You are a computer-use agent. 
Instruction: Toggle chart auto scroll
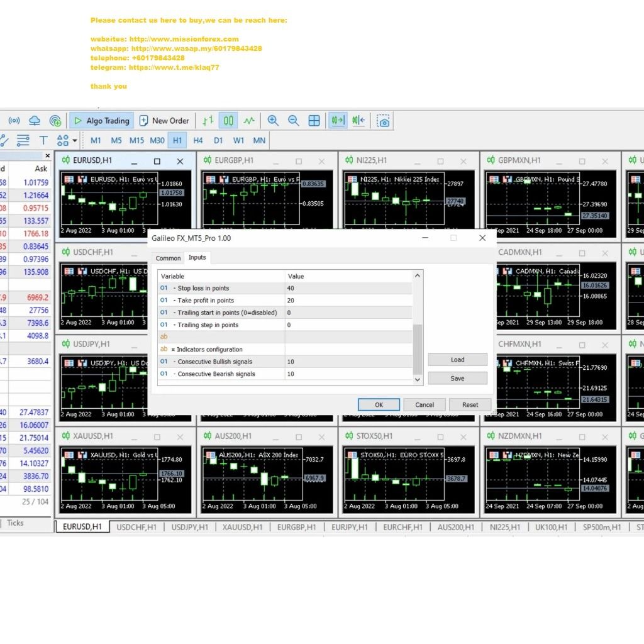tap(338, 121)
